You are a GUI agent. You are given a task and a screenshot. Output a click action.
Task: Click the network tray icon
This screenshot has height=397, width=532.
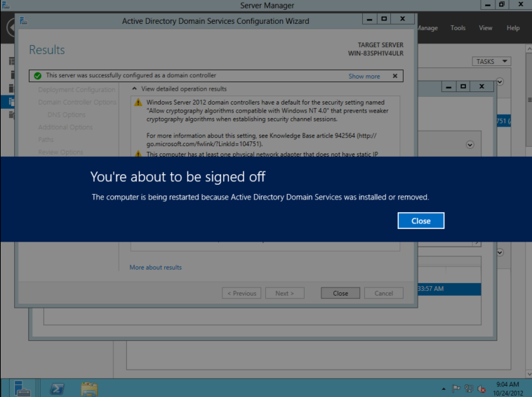coord(469,388)
